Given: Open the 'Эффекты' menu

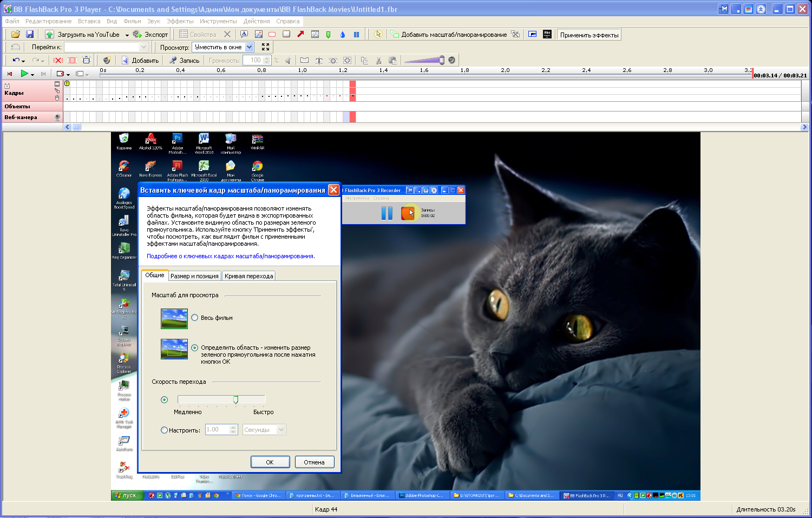Looking at the screenshot, I should click(x=180, y=21).
